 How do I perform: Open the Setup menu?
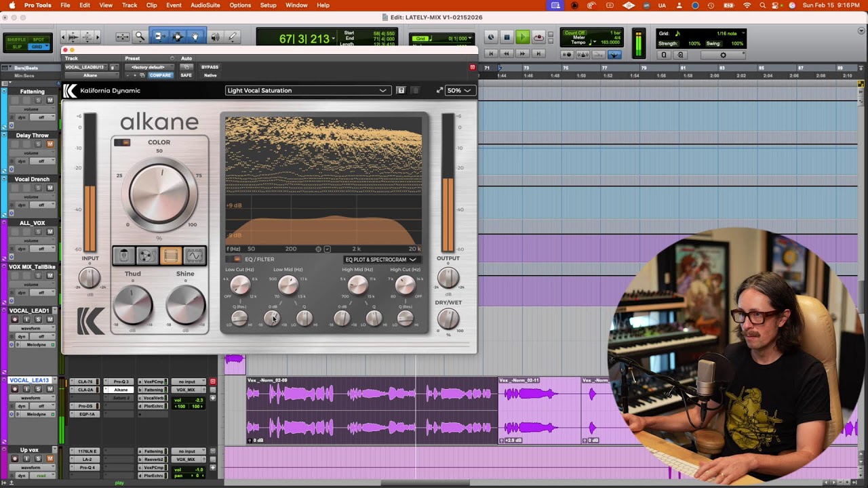point(269,5)
